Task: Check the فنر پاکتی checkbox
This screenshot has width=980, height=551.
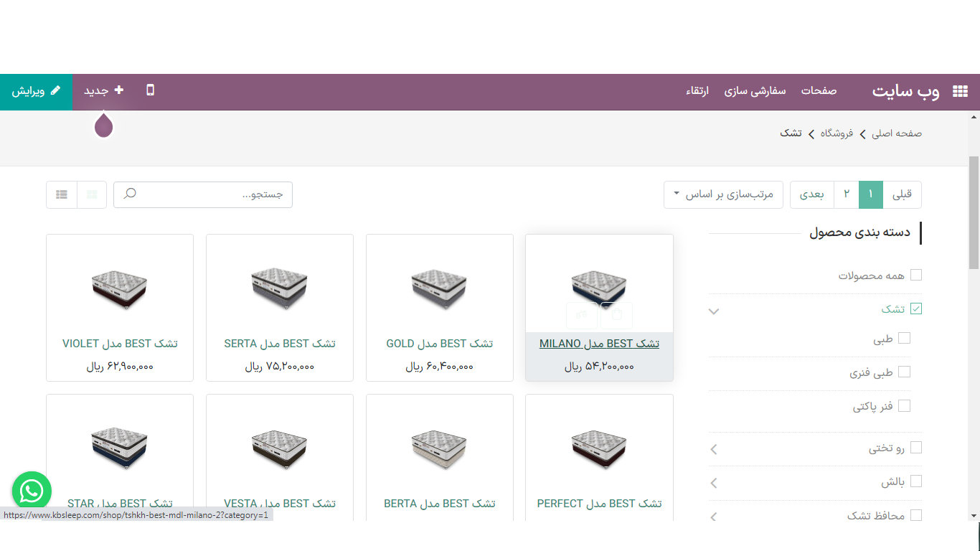Action: [905, 406]
